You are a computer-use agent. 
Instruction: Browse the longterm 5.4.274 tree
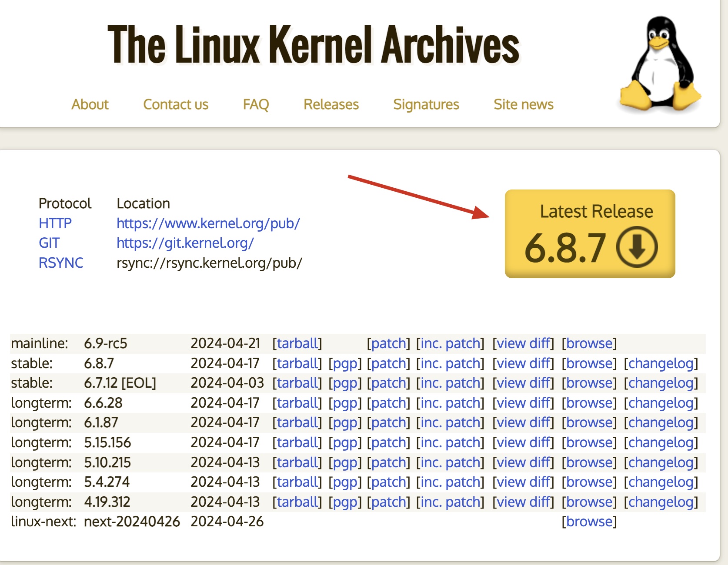(589, 482)
